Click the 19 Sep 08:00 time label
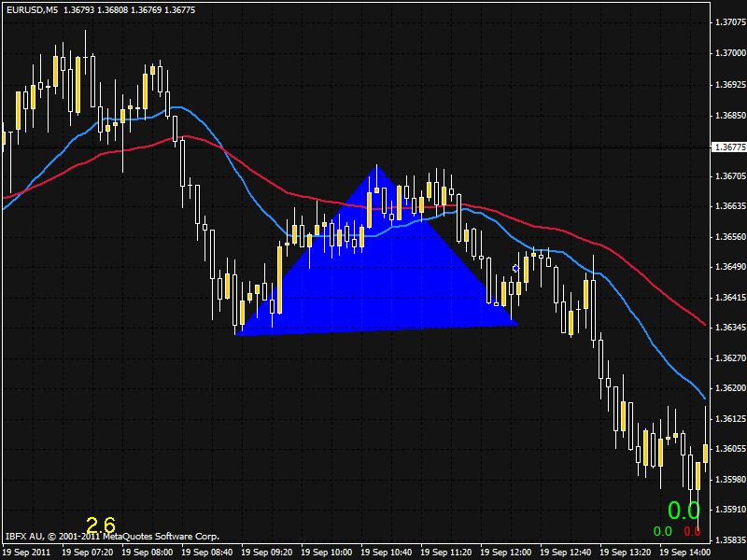This screenshot has width=747, height=560. coord(148,553)
